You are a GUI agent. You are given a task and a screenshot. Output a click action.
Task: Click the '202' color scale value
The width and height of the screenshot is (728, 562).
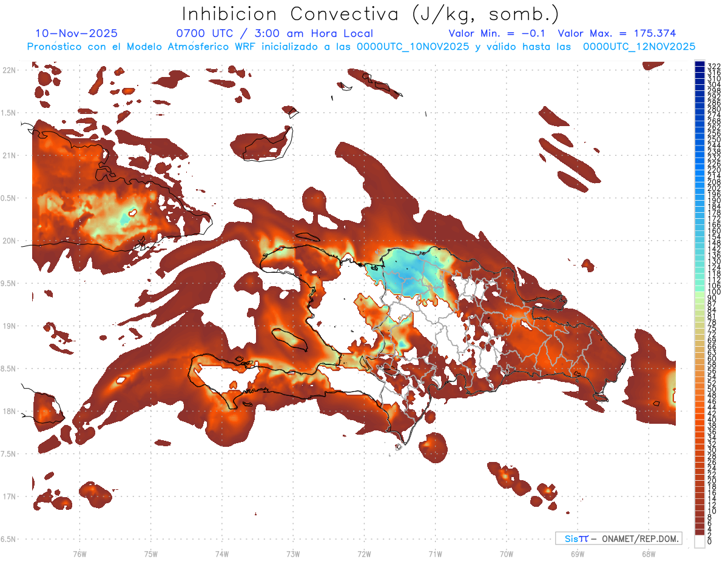click(714, 188)
